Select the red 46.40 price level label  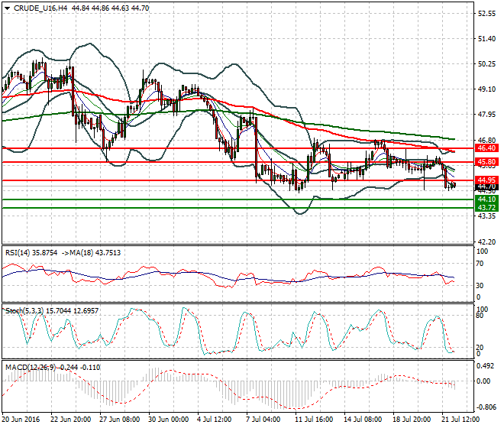[486, 148]
